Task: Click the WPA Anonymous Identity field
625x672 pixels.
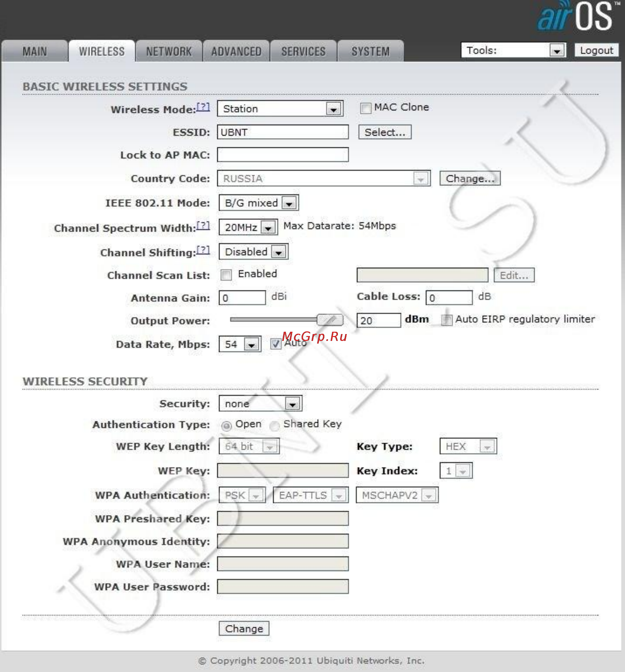Action: [x=283, y=541]
